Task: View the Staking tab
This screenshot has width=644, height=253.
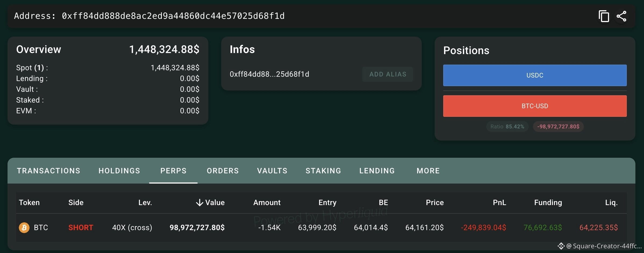Action: point(323,171)
